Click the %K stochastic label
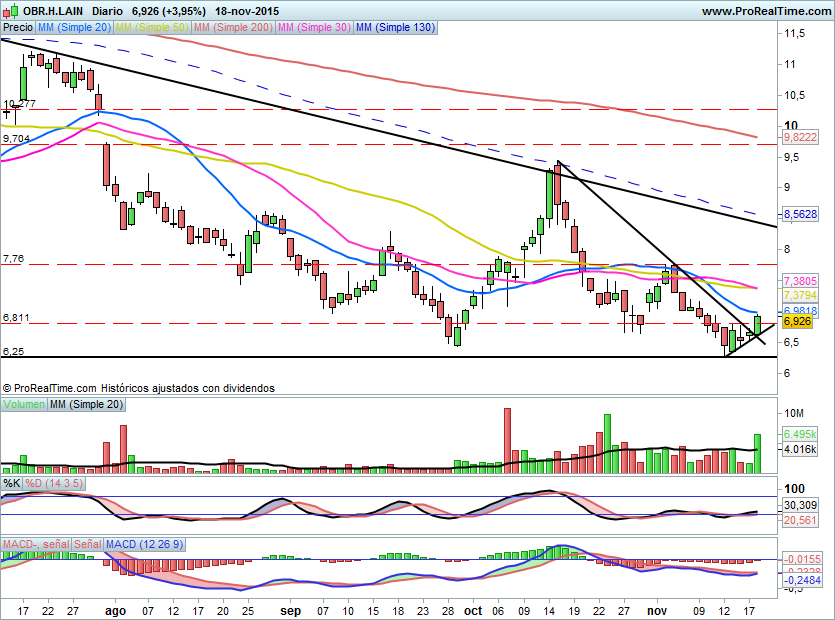The height and width of the screenshot is (620, 835). point(12,484)
